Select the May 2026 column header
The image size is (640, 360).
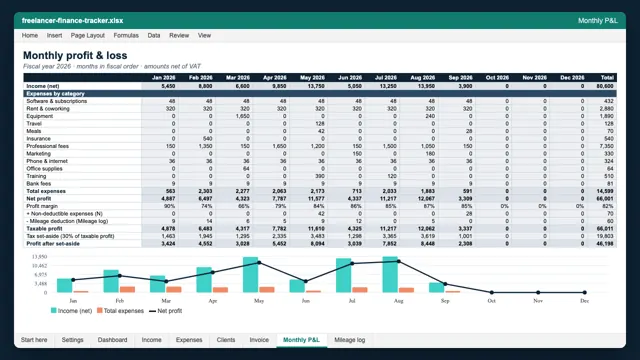click(x=312, y=78)
